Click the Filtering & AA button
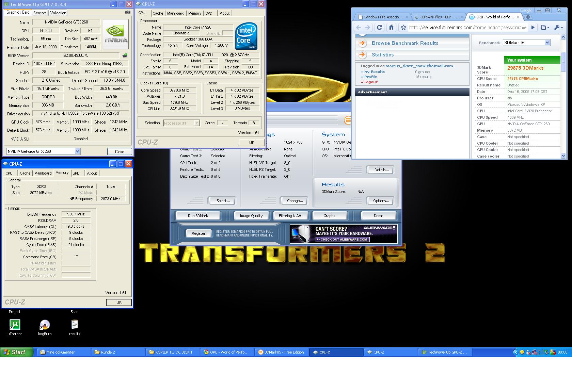This screenshot has width=572, height=392. coord(291,216)
